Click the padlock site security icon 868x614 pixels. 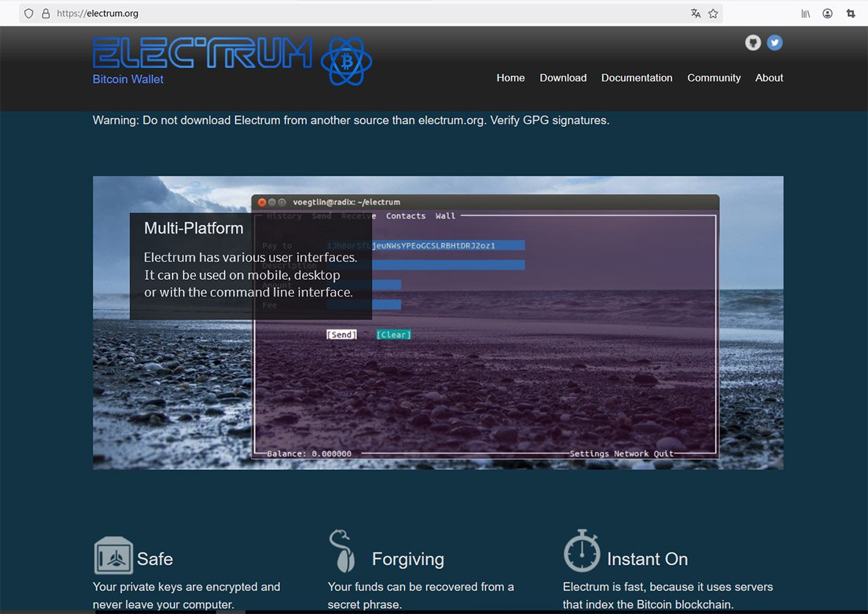(46, 13)
